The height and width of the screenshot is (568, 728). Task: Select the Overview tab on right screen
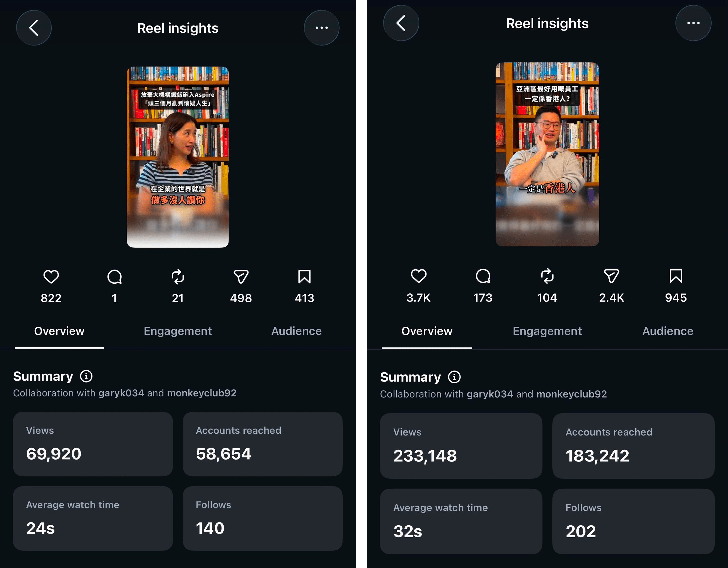427,331
